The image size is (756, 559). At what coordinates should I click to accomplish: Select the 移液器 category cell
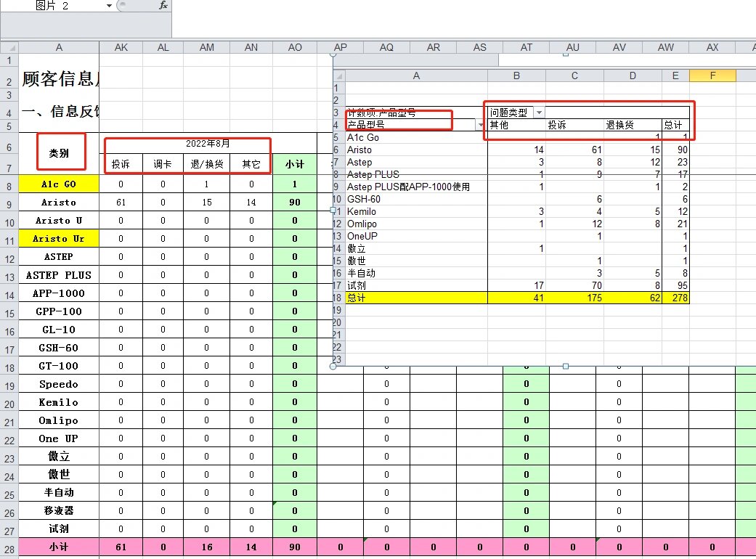click(59, 511)
